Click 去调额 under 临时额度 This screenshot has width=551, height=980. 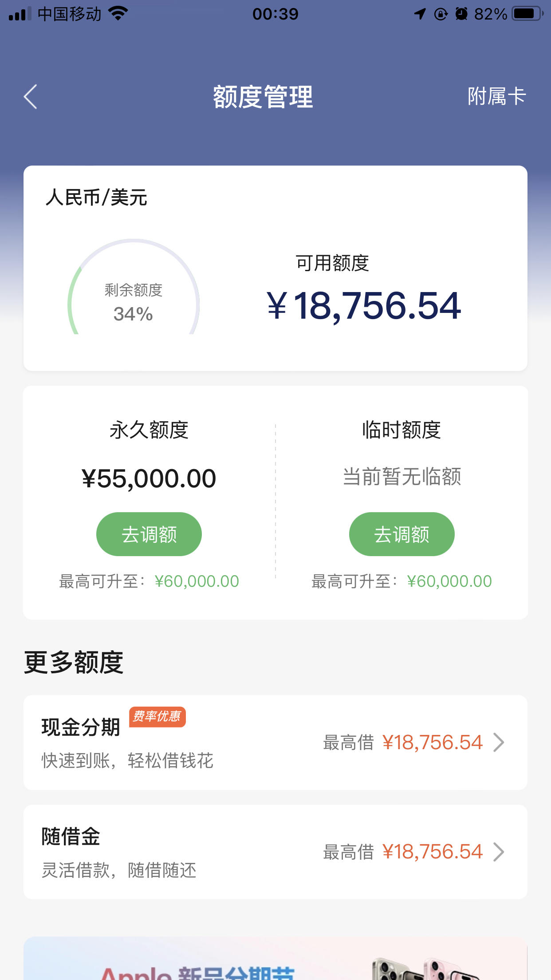click(x=402, y=534)
